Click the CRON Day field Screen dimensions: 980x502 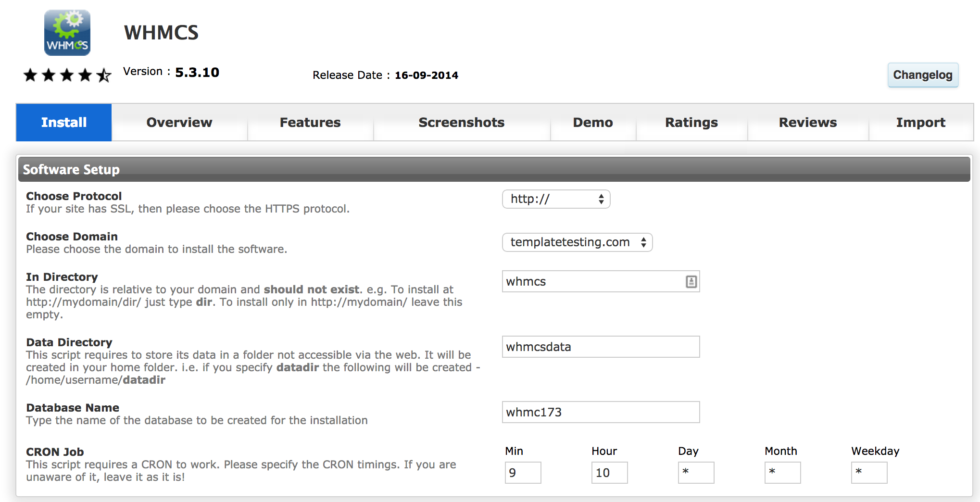pos(696,473)
